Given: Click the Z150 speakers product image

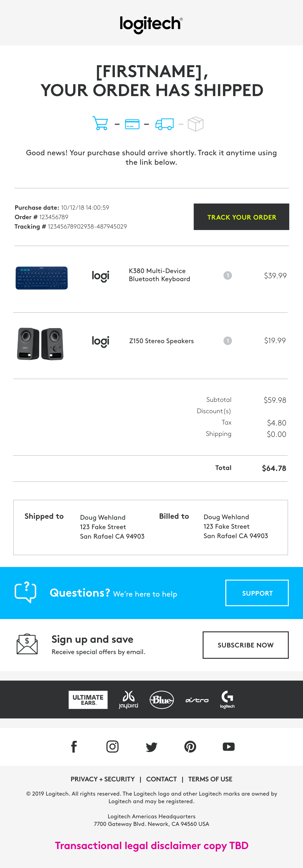Looking at the screenshot, I should click(40, 343).
